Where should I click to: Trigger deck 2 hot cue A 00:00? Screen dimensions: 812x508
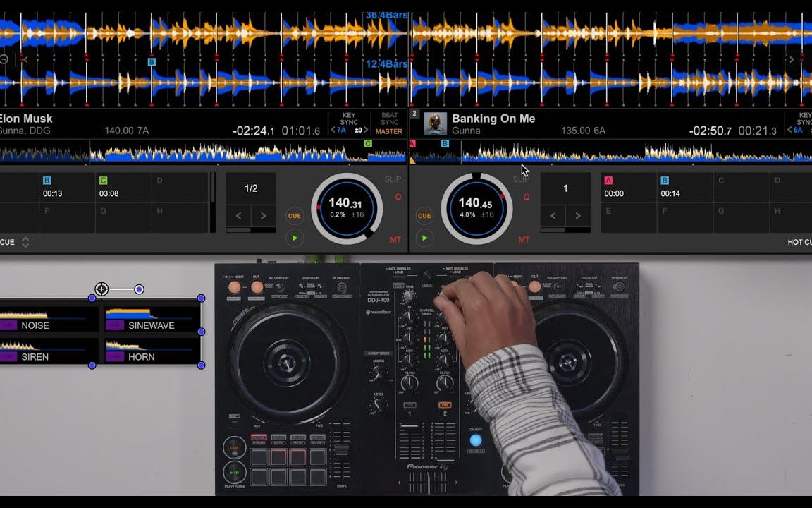[628, 188]
